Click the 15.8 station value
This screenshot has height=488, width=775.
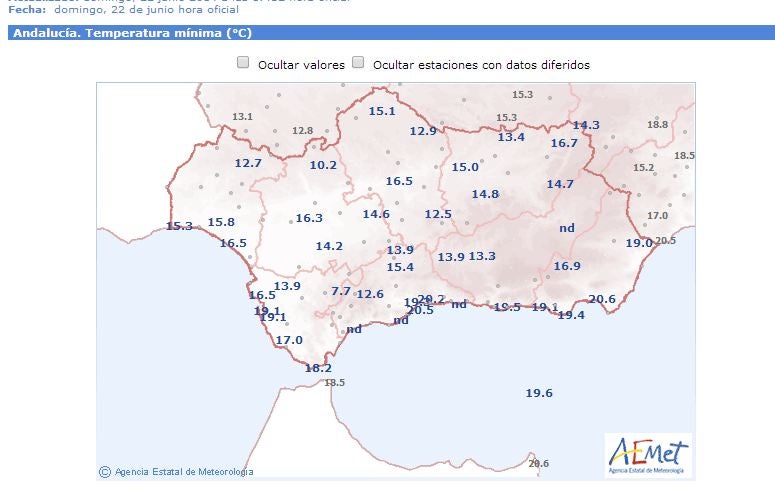point(221,222)
